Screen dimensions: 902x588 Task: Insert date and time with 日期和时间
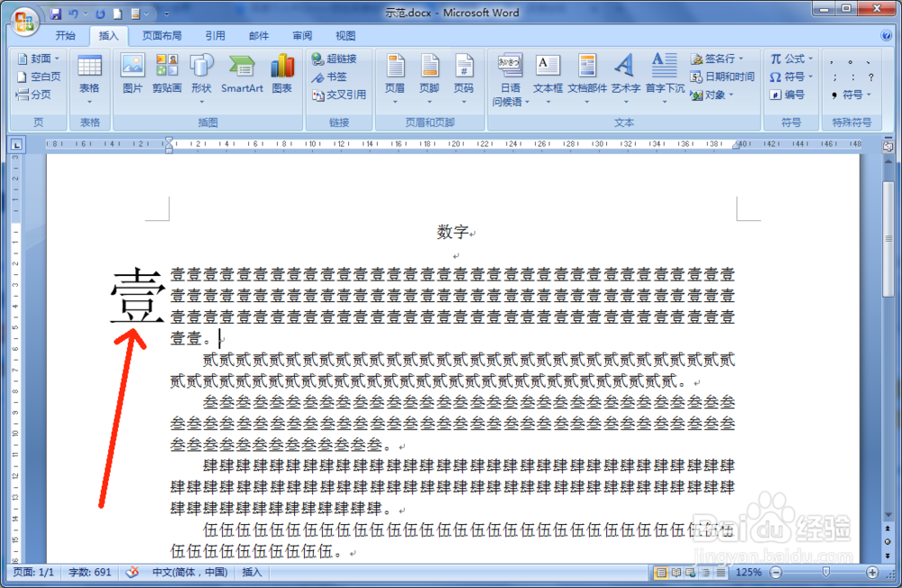pos(722,77)
